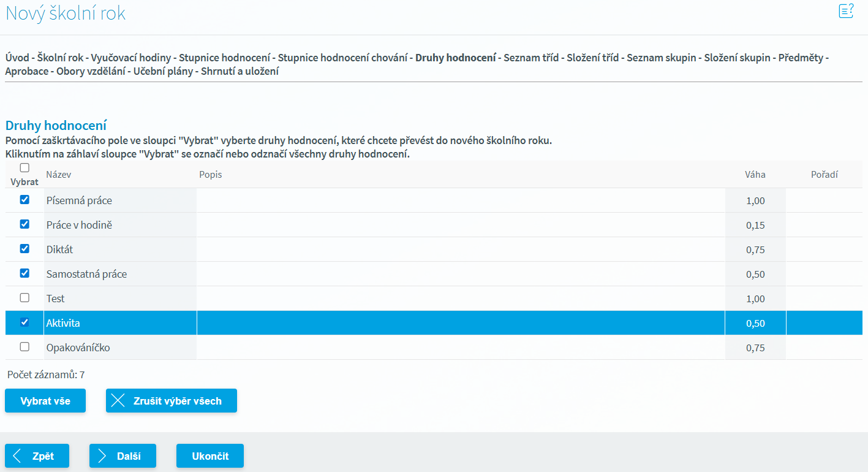Proceed with the Další button
Viewport: 868px width, 472px height.
pos(123,456)
